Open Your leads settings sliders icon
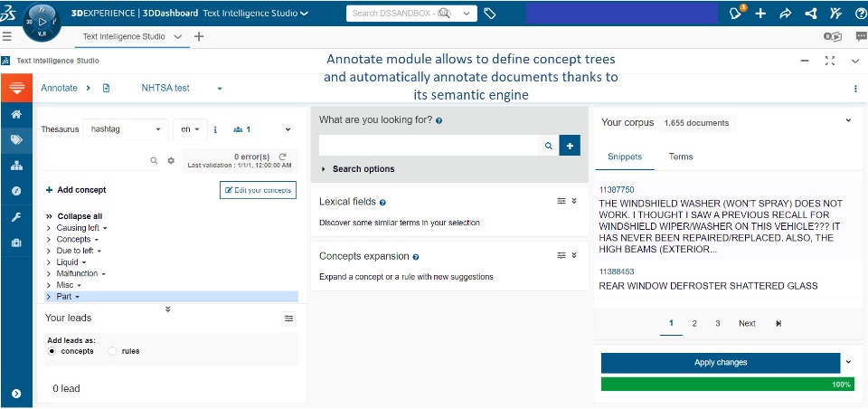The image size is (868, 409). point(288,319)
